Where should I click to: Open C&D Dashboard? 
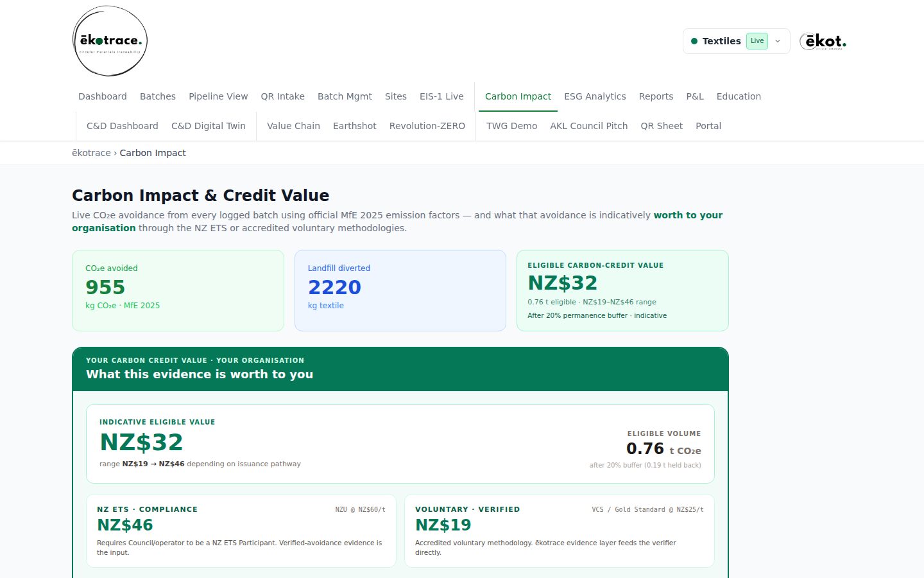[123, 126]
